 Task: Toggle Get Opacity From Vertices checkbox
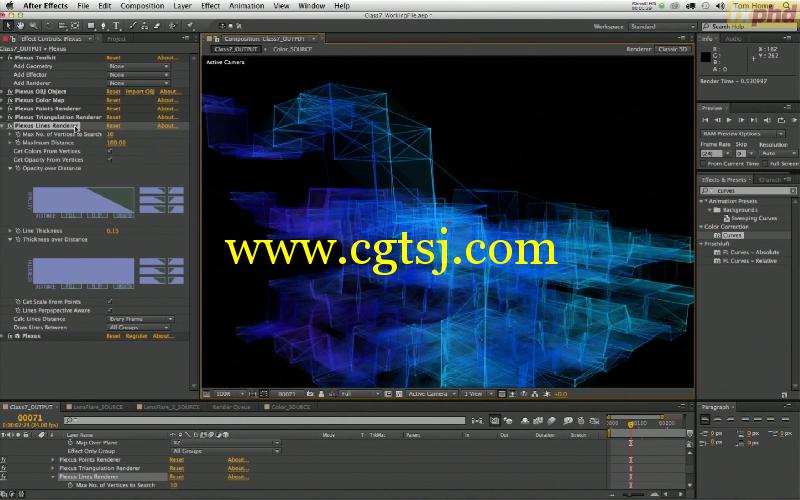pyautogui.click(x=110, y=160)
